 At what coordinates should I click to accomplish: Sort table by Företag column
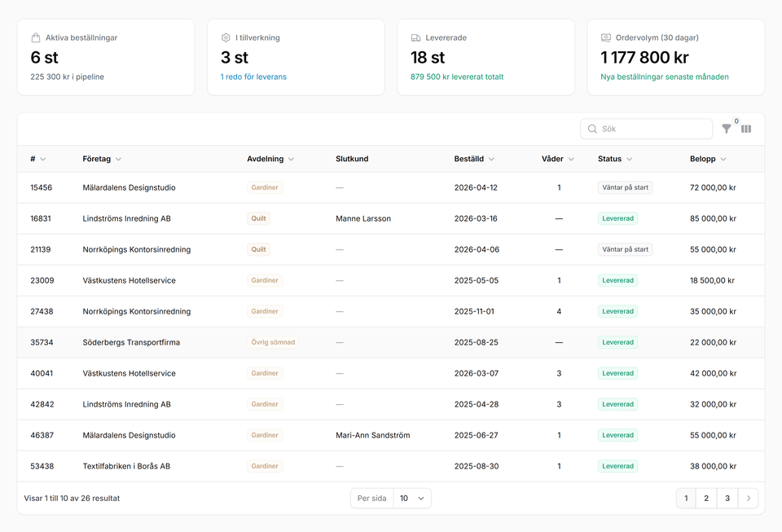[x=102, y=159]
